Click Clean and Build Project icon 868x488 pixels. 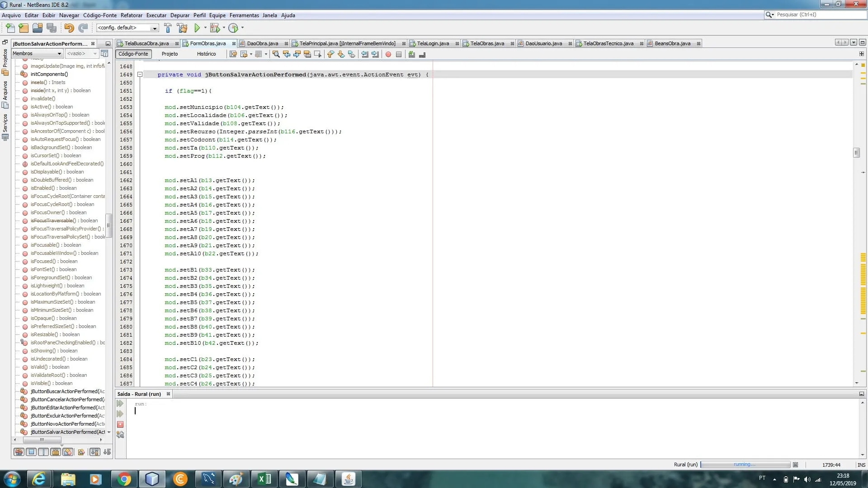[x=182, y=28]
